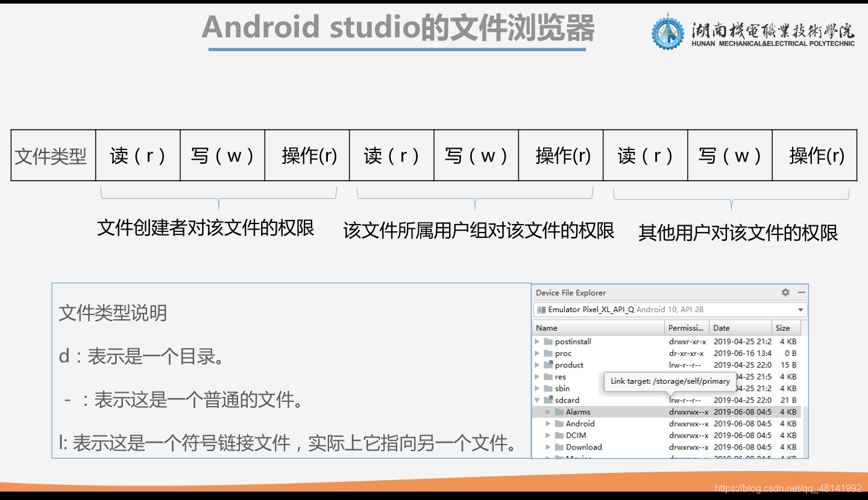Screen dimensions: 868x500
Task: Select the sdcard tree row name
Action: pos(567,400)
